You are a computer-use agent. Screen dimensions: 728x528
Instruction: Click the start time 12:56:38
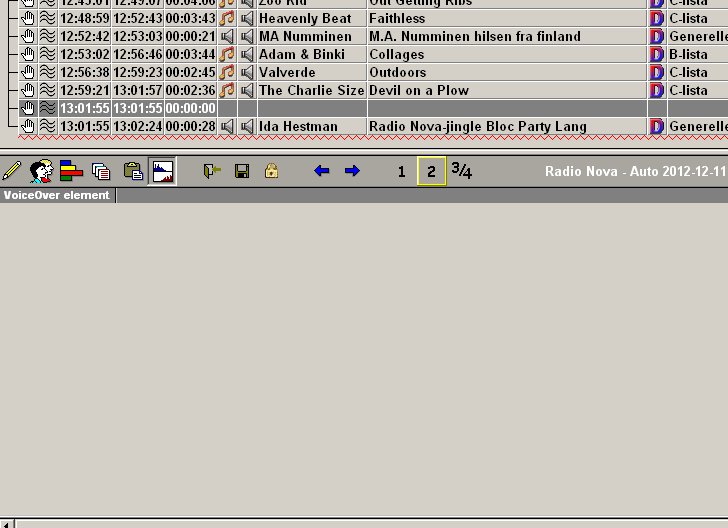pos(84,72)
